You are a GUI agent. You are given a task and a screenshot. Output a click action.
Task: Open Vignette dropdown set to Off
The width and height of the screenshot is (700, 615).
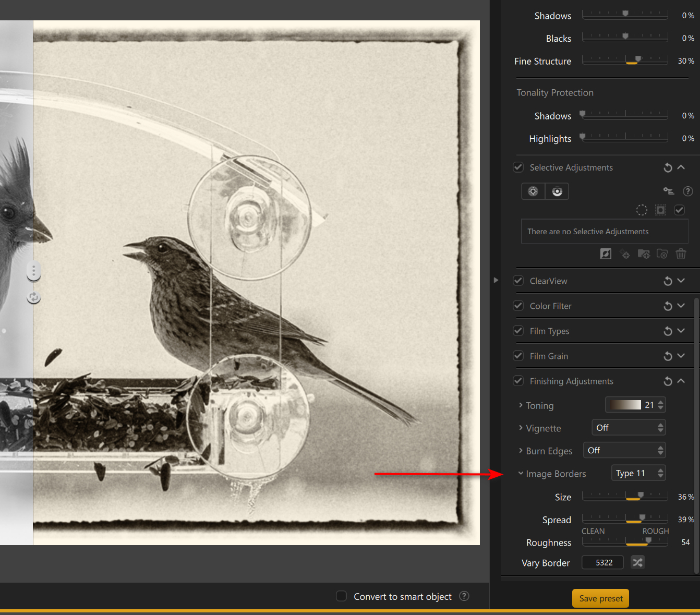click(x=629, y=428)
